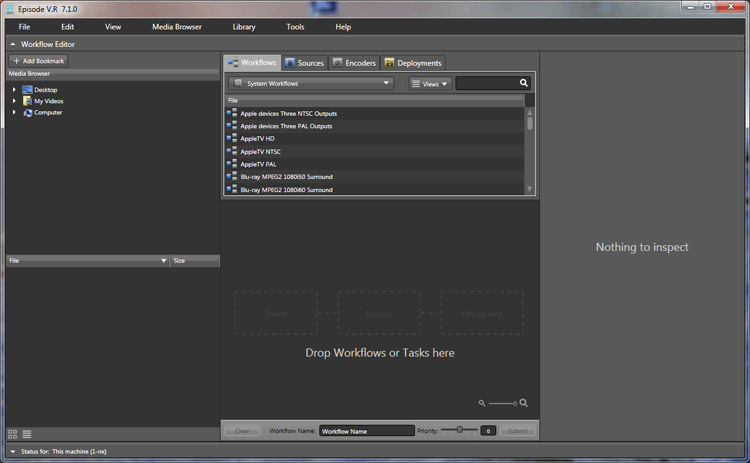Viewport: 750px width, 463px height.
Task: Click the workflow search field
Action: click(487, 83)
